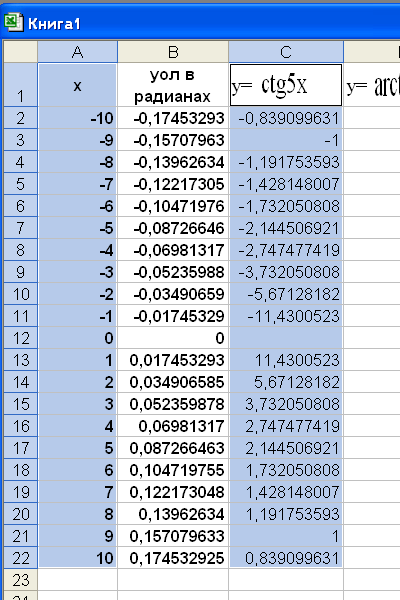Screen dimensions: 400x600
Task: Click cell with value -5,67128182
Action: click(286, 294)
